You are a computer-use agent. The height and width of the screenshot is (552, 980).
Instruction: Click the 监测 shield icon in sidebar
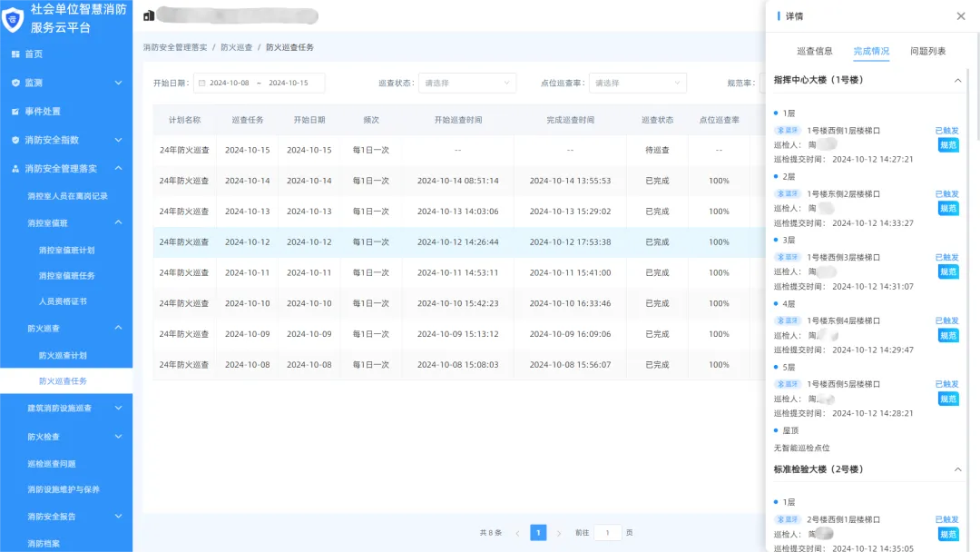point(15,83)
